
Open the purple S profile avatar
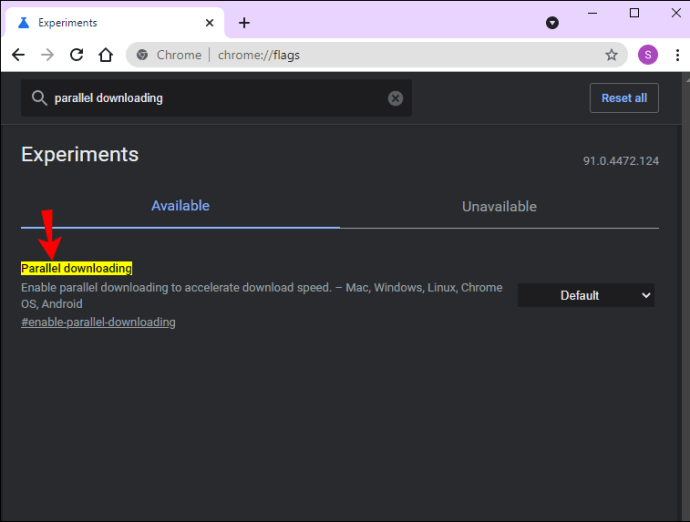coord(648,55)
